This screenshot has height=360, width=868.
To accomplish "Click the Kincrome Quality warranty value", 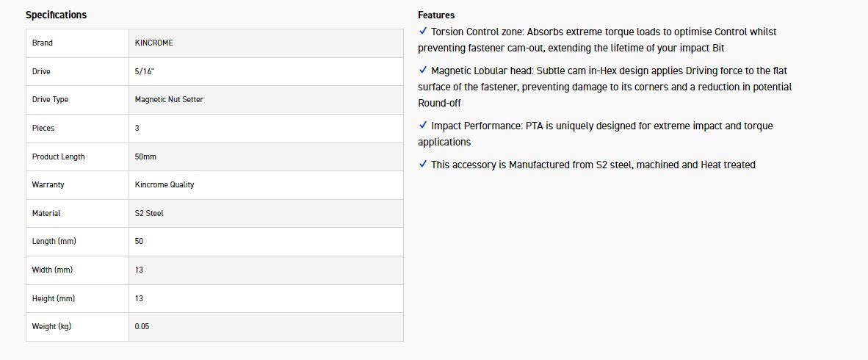I will tap(164, 184).
